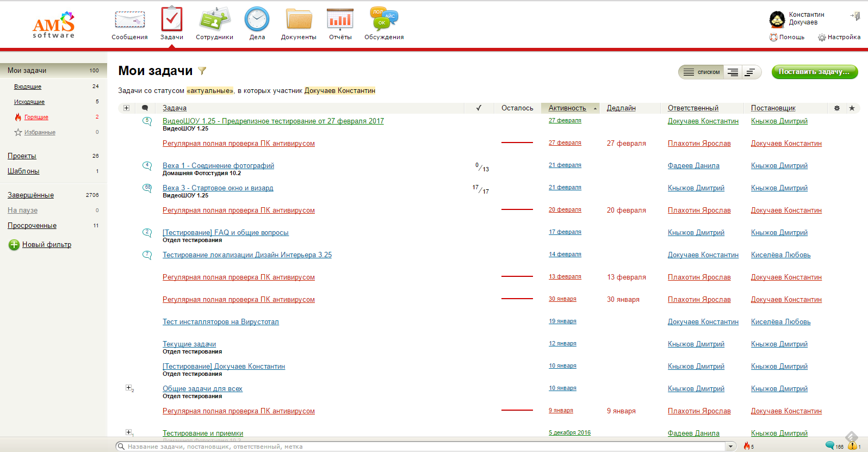Switch to the tree indented view mode
868x452 pixels.
733,72
